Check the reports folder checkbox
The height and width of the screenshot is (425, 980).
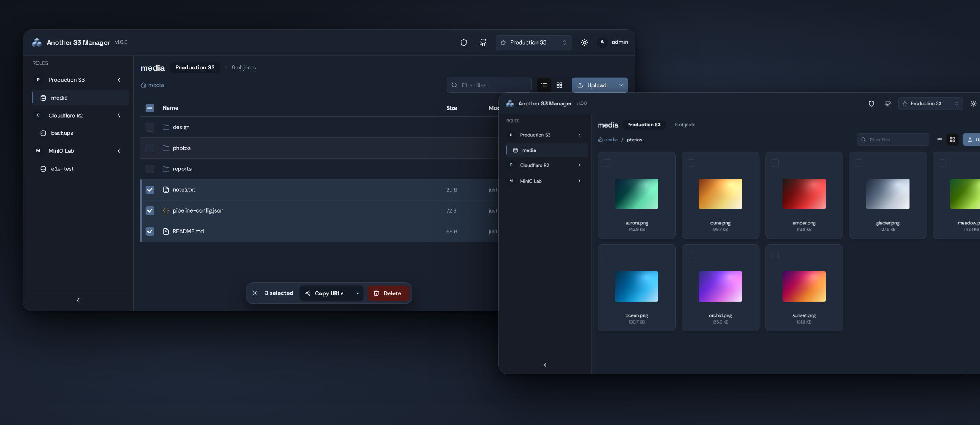(x=150, y=169)
